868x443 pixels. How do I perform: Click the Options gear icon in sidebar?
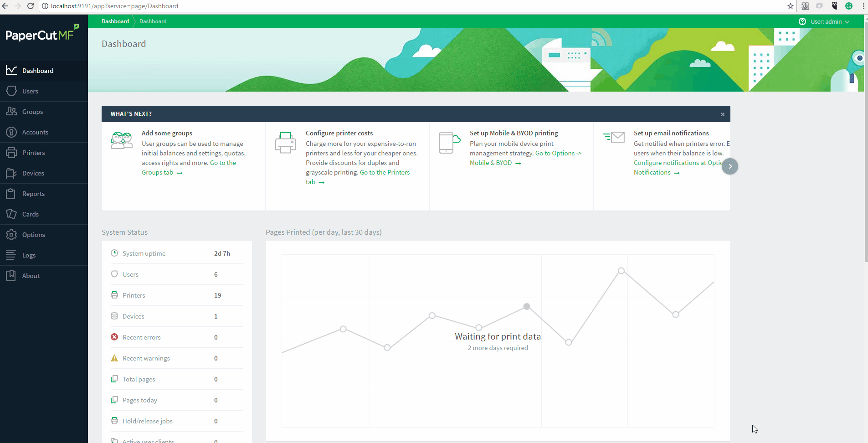[11, 235]
